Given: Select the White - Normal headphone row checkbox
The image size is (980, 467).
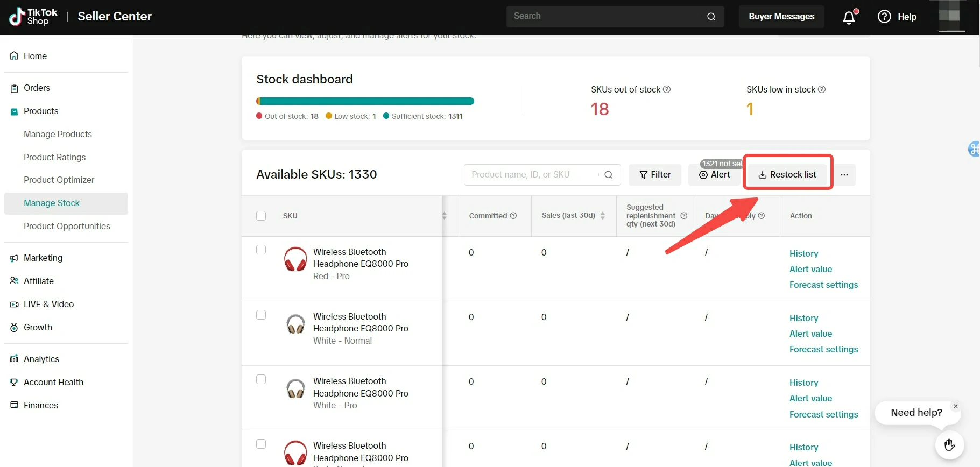Looking at the screenshot, I should point(261,315).
